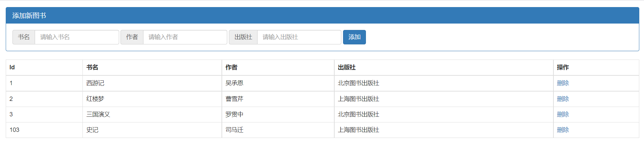Click the 书名 input field
Image resolution: width=644 pixels, height=146 pixels.
pyautogui.click(x=77, y=37)
